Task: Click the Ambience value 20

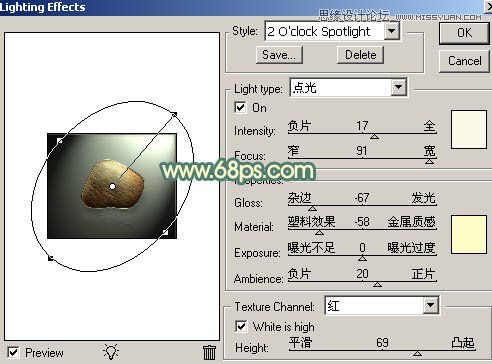Action: click(x=362, y=274)
